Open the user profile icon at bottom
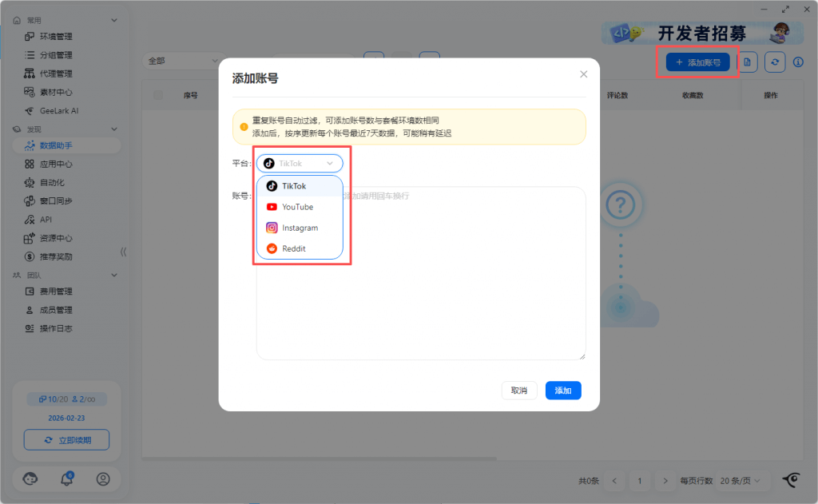The width and height of the screenshot is (818, 504). pyautogui.click(x=103, y=479)
